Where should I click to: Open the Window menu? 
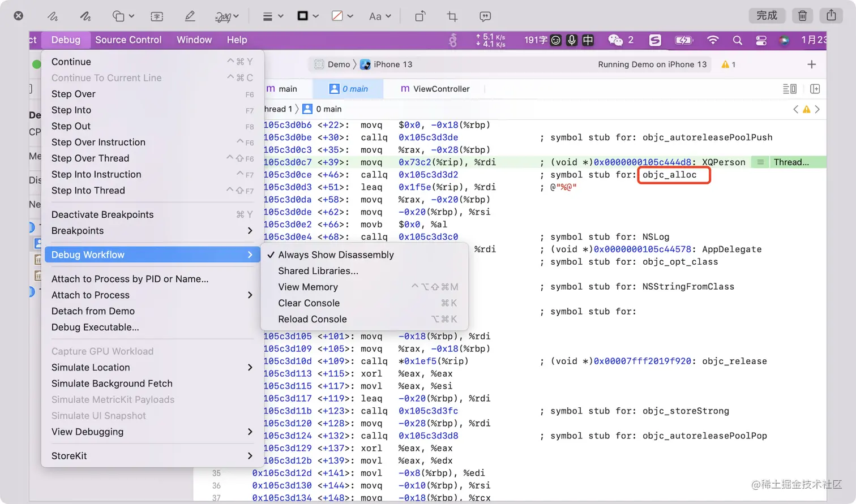pyautogui.click(x=194, y=40)
